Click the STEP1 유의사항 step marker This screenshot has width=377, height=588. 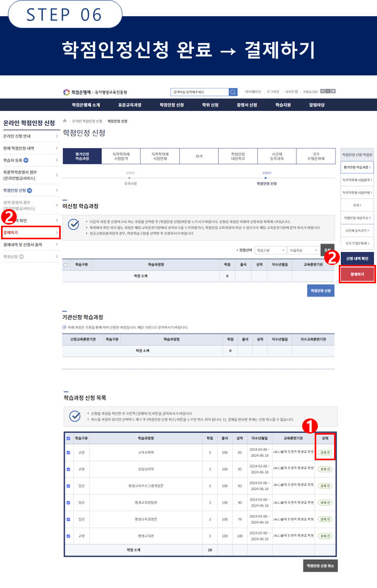click(130, 178)
